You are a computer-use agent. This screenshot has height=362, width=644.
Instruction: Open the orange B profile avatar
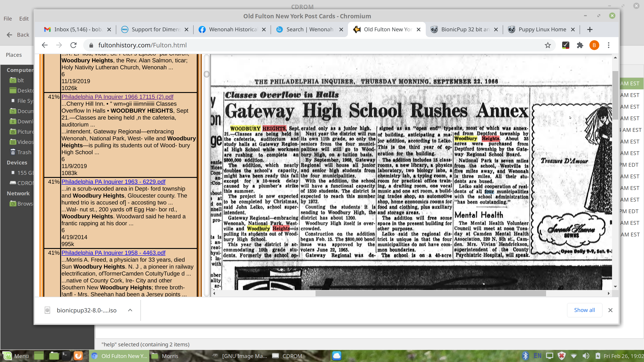point(594,45)
